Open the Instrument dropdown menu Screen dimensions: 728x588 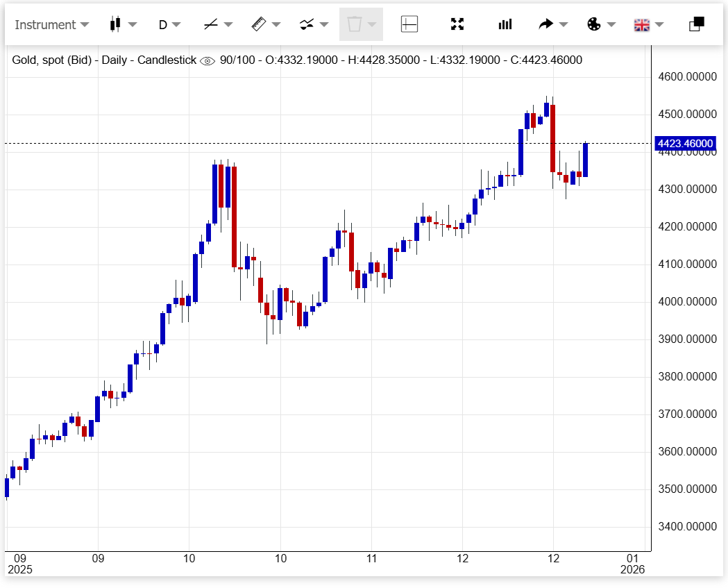(x=51, y=24)
